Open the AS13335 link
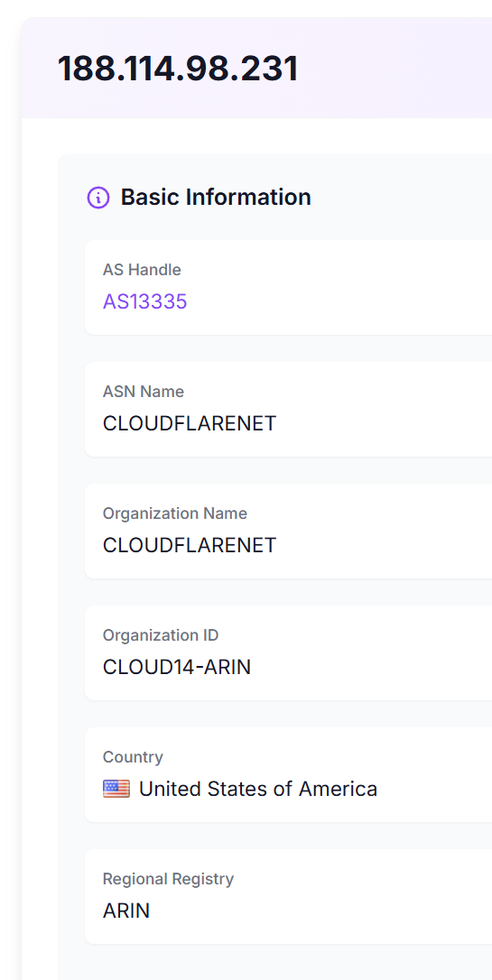 (145, 302)
